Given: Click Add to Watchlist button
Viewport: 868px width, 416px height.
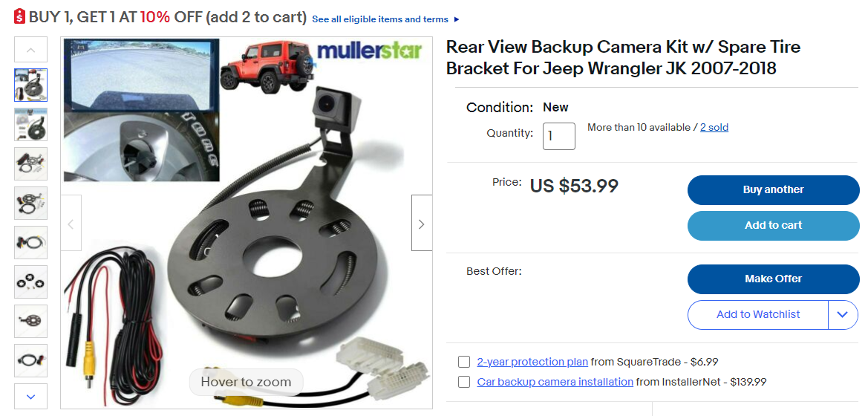Looking at the screenshot, I should coord(758,315).
